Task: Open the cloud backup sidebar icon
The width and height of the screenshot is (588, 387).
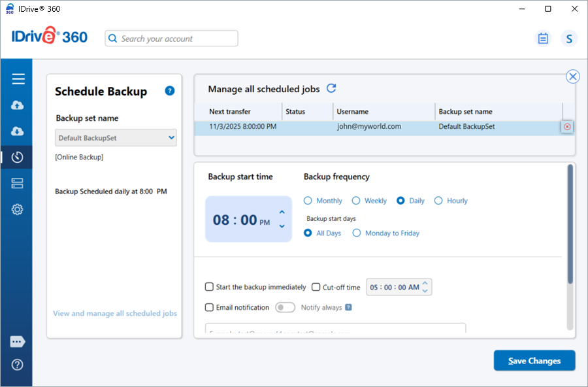Action: click(18, 105)
